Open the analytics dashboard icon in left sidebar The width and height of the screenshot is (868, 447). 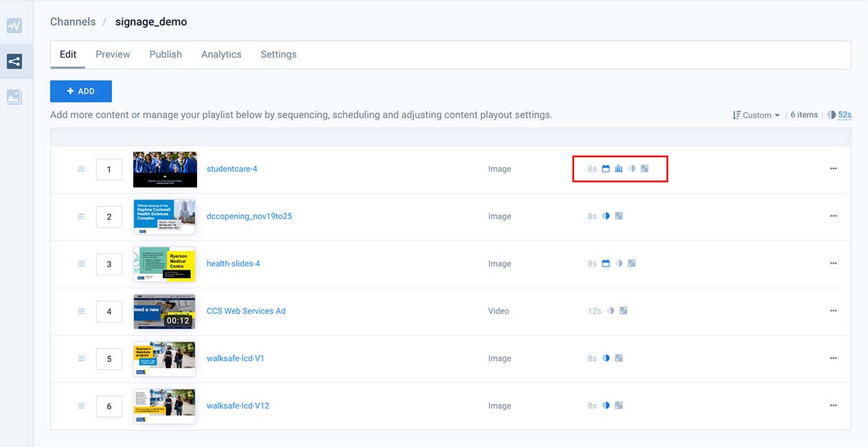[14, 26]
